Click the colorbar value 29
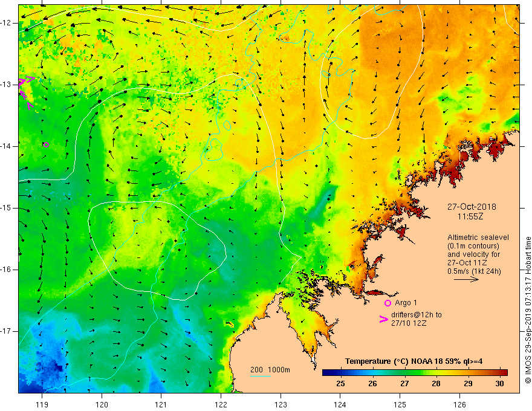 coord(468,384)
